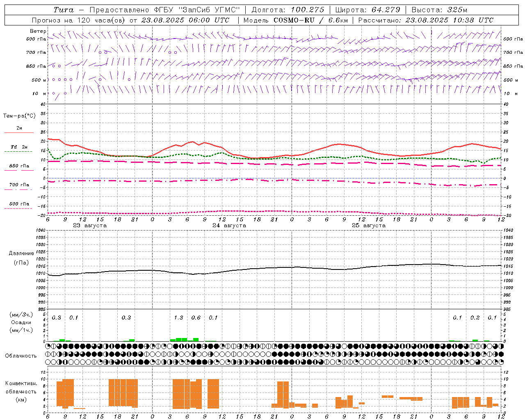
Task: Click the "Рассчитано: 23.08.2025 10:38 UTC" timestamp
Action: tap(426, 20)
